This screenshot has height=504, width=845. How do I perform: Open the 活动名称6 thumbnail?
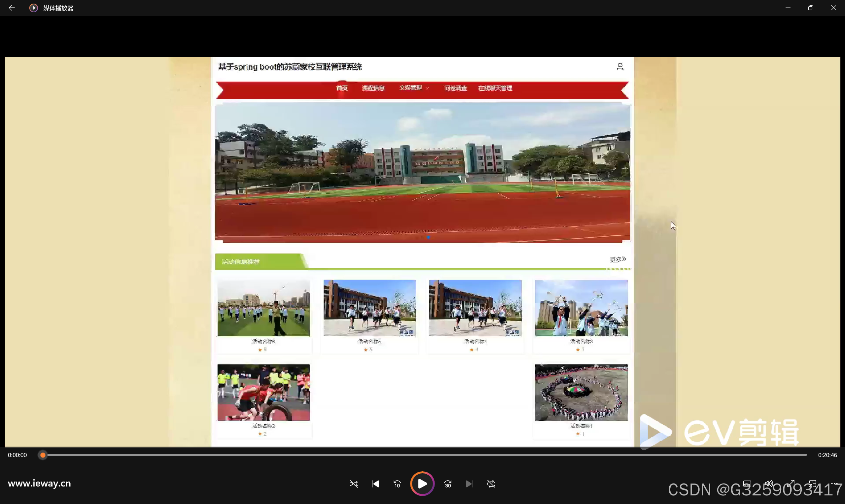(x=264, y=308)
